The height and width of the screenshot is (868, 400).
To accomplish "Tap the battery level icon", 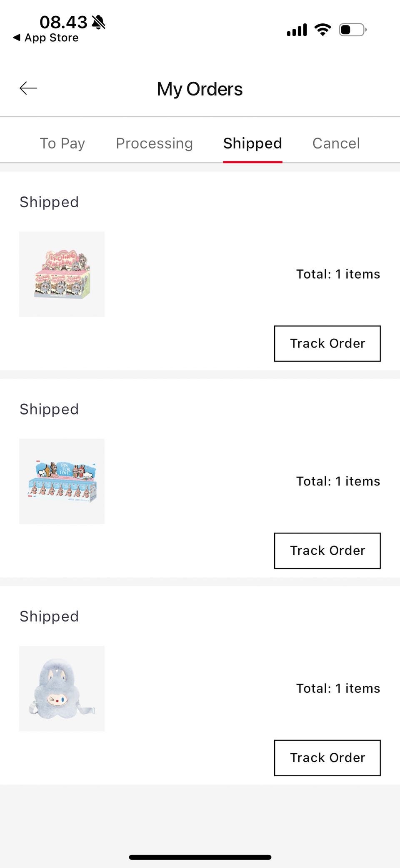I will [352, 30].
